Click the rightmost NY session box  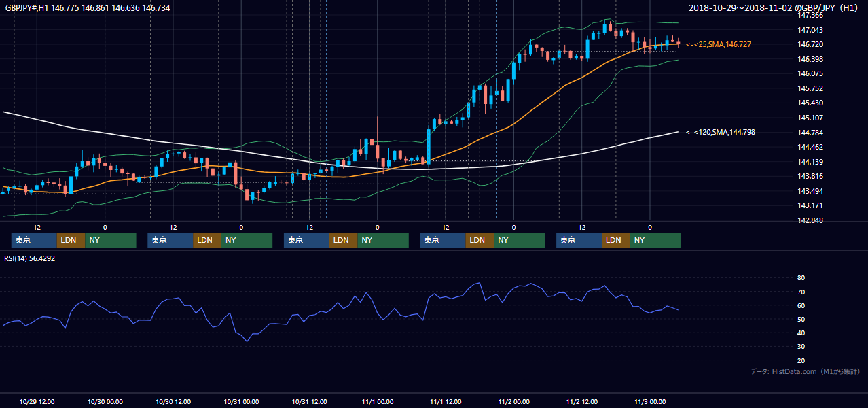click(x=655, y=240)
